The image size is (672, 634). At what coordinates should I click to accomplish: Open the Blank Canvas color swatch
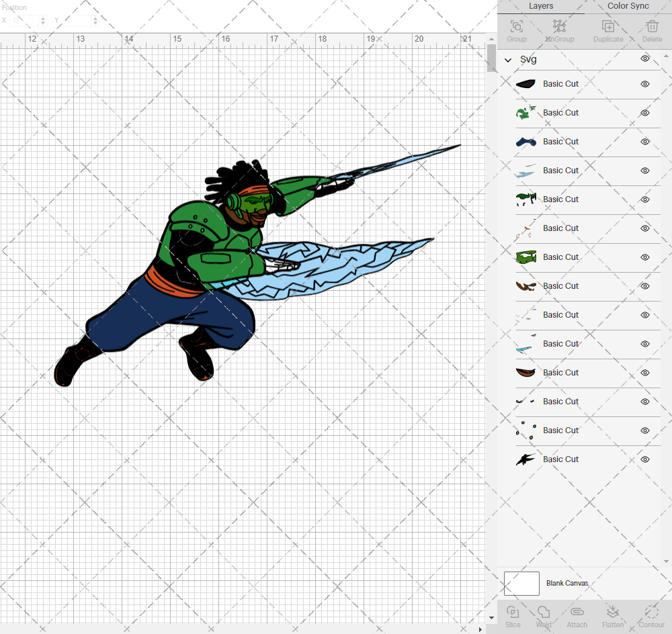521,584
